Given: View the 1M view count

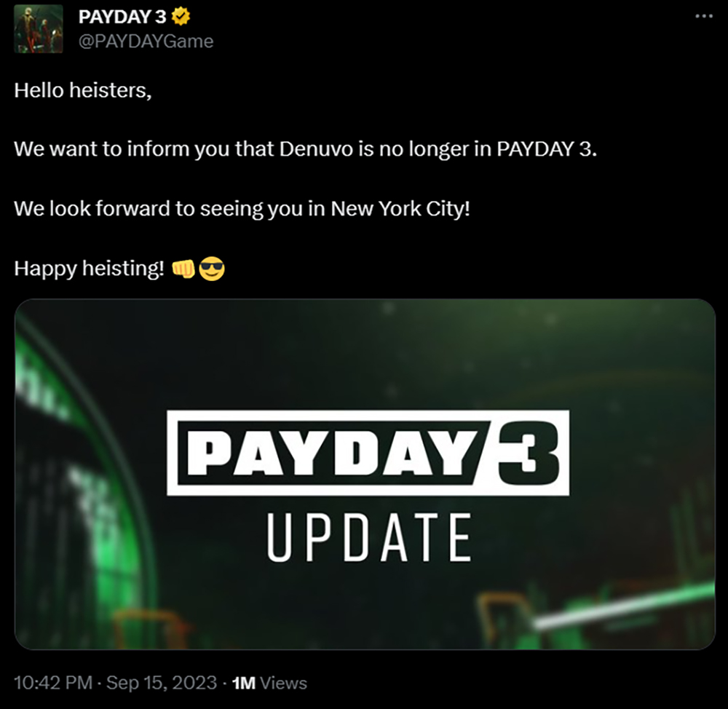Looking at the screenshot, I should click(244, 683).
